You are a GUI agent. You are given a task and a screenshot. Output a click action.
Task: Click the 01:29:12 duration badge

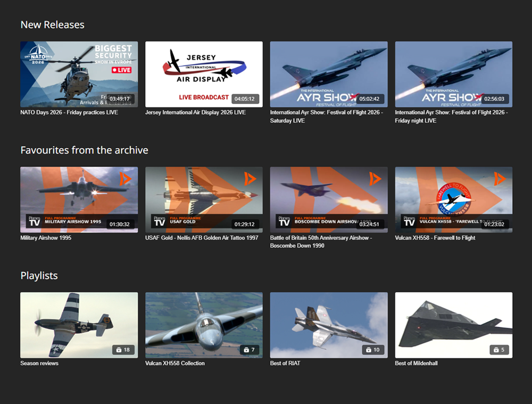245,224
